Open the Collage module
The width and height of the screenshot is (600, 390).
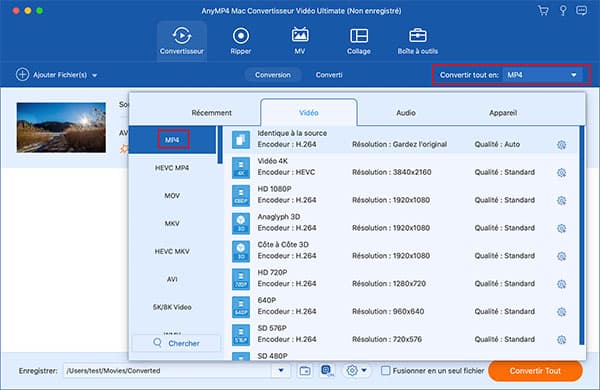pyautogui.click(x=359, y=41)
